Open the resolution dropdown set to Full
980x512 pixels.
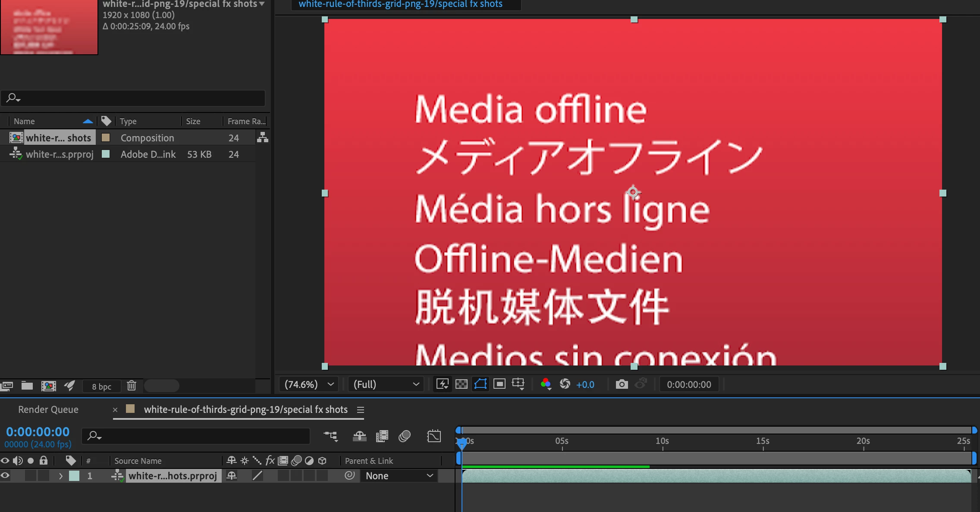pos(386,384)
